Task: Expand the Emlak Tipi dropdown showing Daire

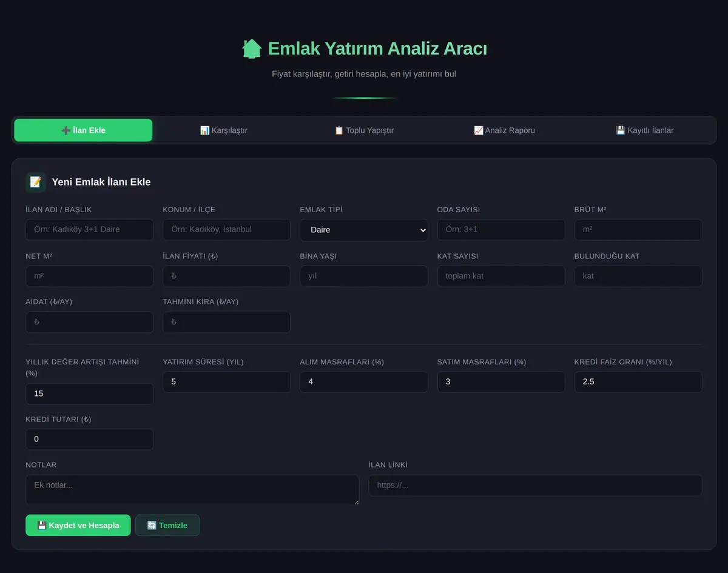Action: coord(364,230)
